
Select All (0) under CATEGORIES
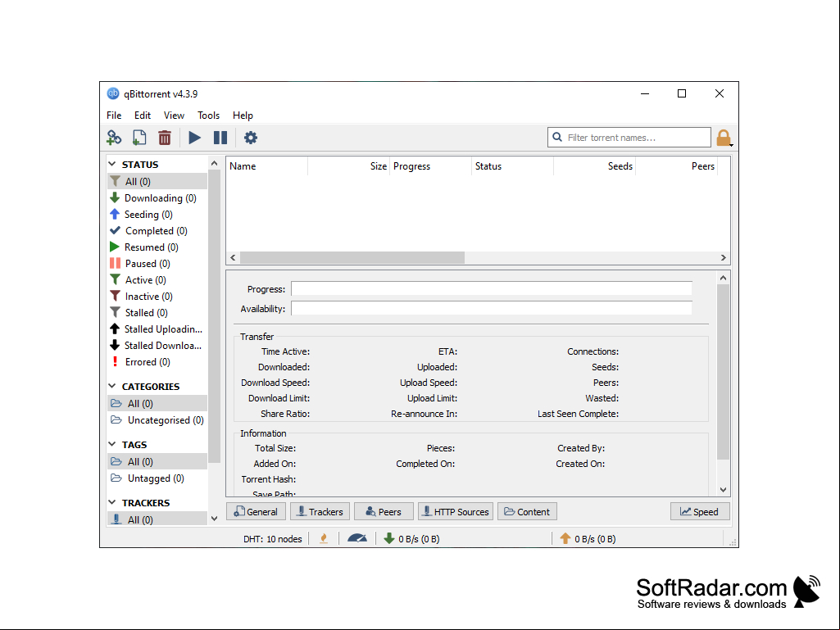click(x=157, y=403)
